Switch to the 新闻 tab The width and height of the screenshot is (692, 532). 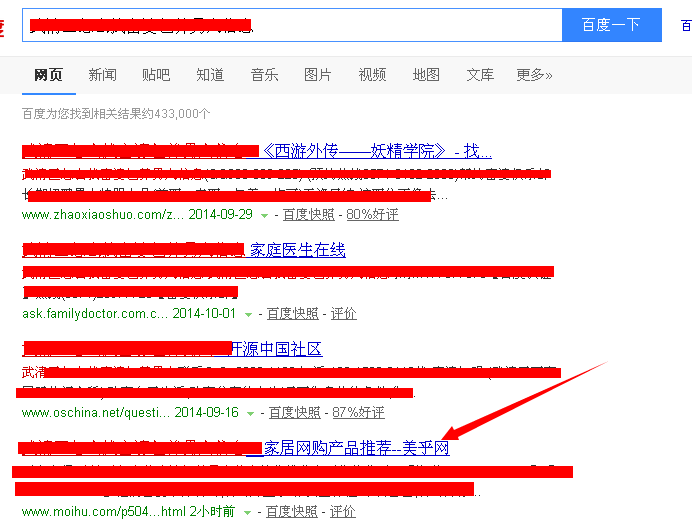pyautogui.click(x=102, y=75)
